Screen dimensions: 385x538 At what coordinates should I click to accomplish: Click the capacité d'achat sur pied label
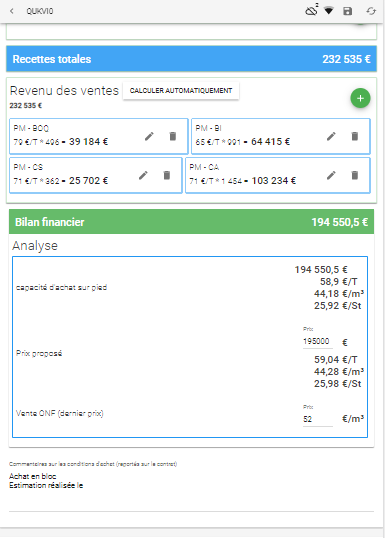(x=61, y=287)
